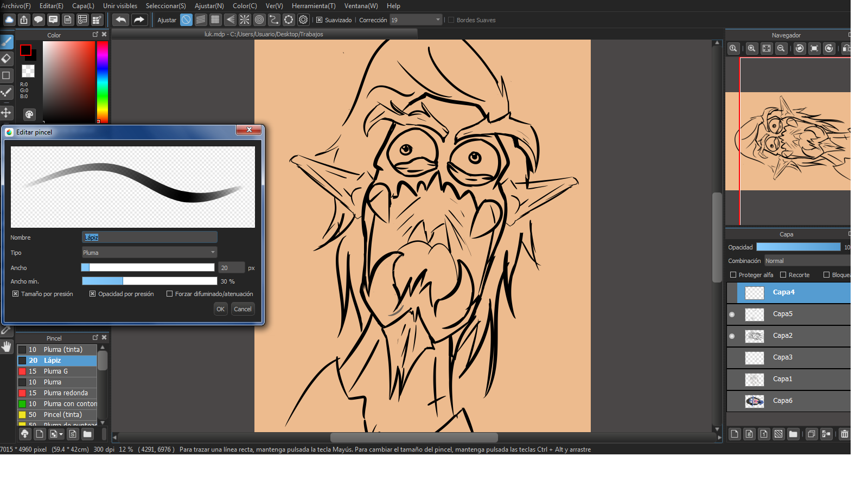This screenshot has width=868, height=488.
Task: Zoom out on the Navigator
Action: 781,48
